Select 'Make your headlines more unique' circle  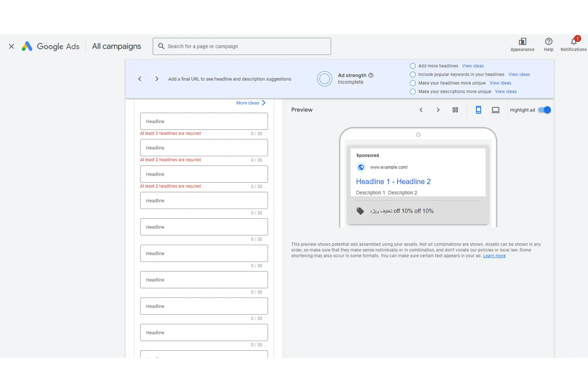413,83
